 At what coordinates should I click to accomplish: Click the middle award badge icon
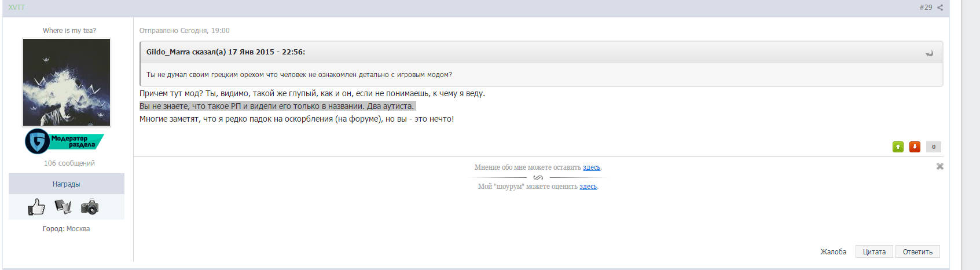[63, 207]
